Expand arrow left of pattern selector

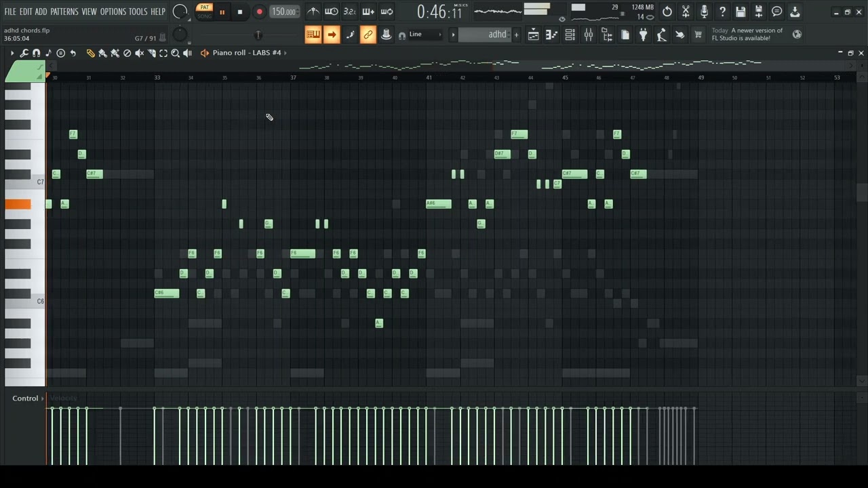pyautogui.click(x=453, y=35)
